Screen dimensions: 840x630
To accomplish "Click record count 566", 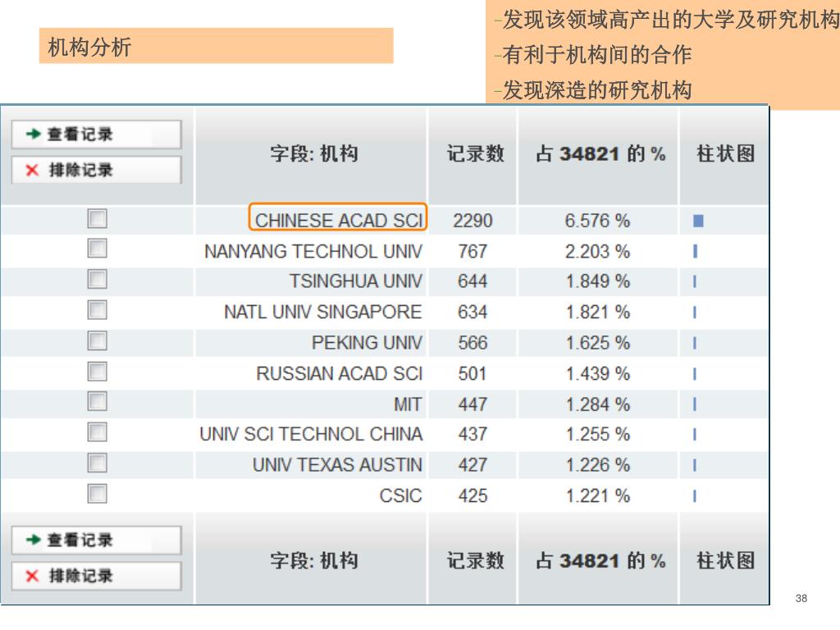I will 472,343.
